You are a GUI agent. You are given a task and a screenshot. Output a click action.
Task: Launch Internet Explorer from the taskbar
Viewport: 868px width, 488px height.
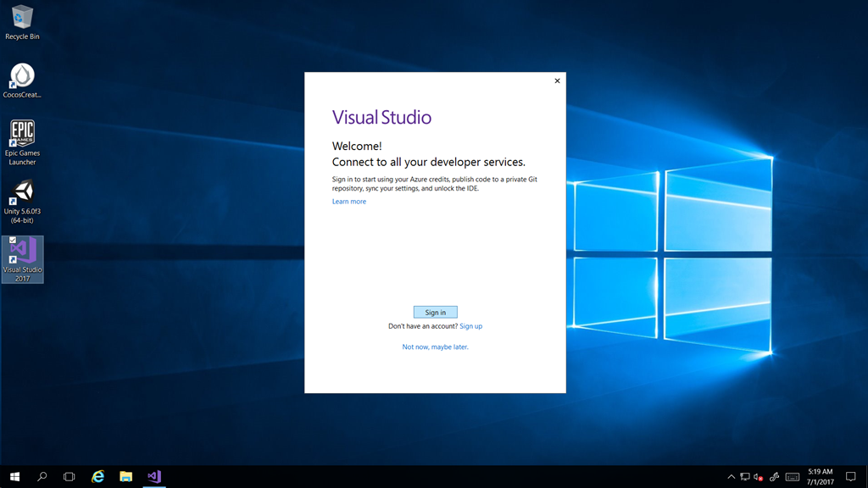pos(98,477)
